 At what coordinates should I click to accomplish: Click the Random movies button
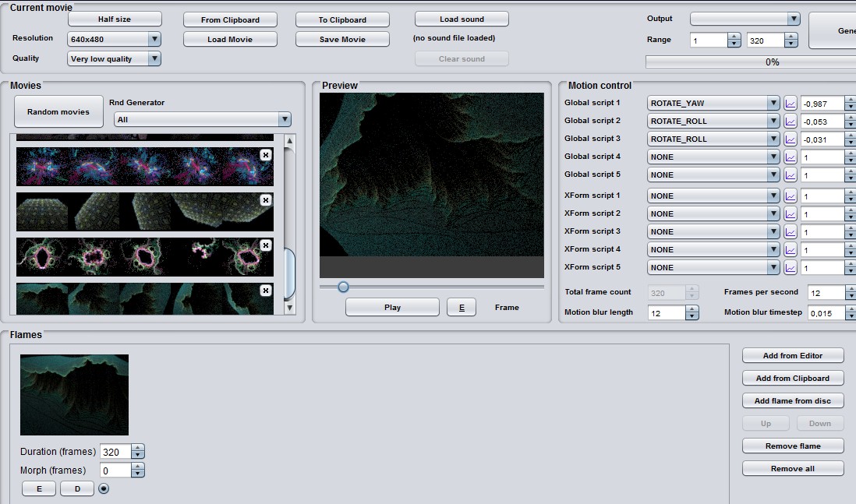click(x=58, y=112)
